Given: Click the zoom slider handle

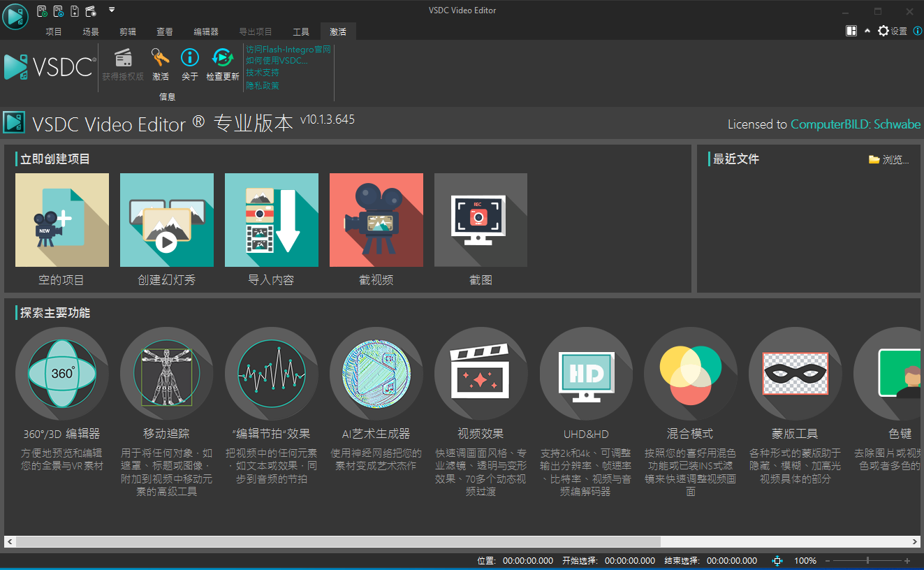Looking at the screenshot, I should pyautogui.click(x=867, y=560).
